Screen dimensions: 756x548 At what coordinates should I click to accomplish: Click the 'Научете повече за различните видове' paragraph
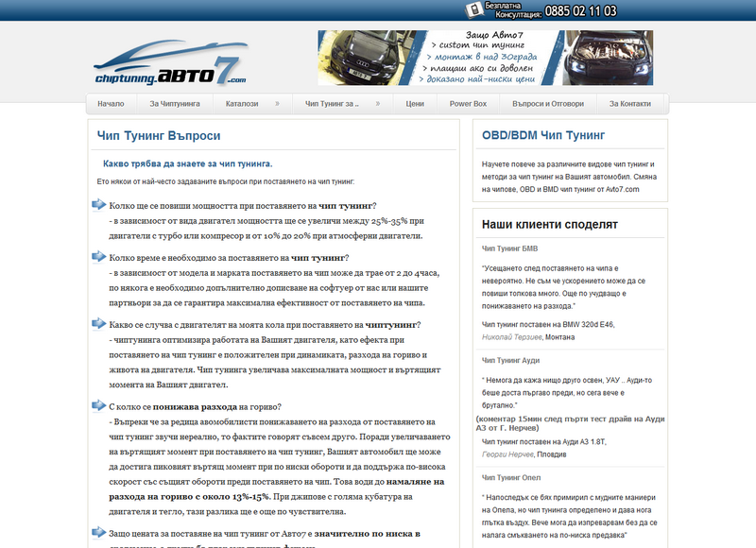(570, 177)
